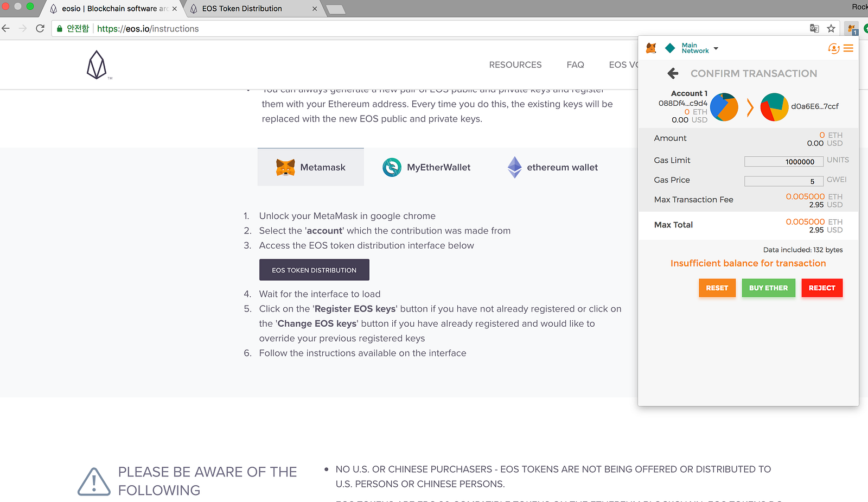Click the macOS green fullscreen window button
The image size is (868, 502).
pos(30,7)
